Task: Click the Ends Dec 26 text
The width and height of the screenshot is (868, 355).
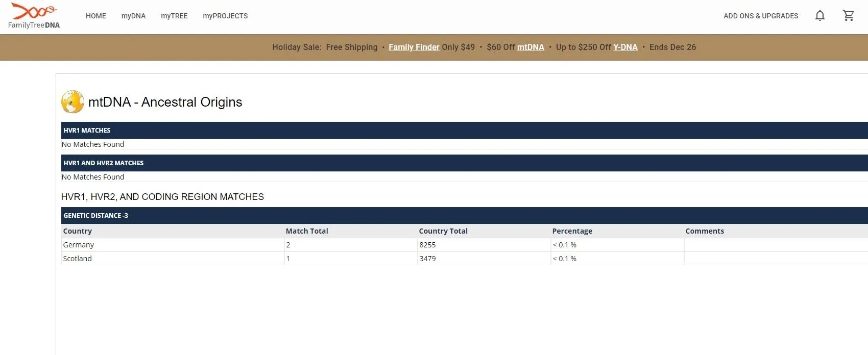Action: click(x=672, y=47)
